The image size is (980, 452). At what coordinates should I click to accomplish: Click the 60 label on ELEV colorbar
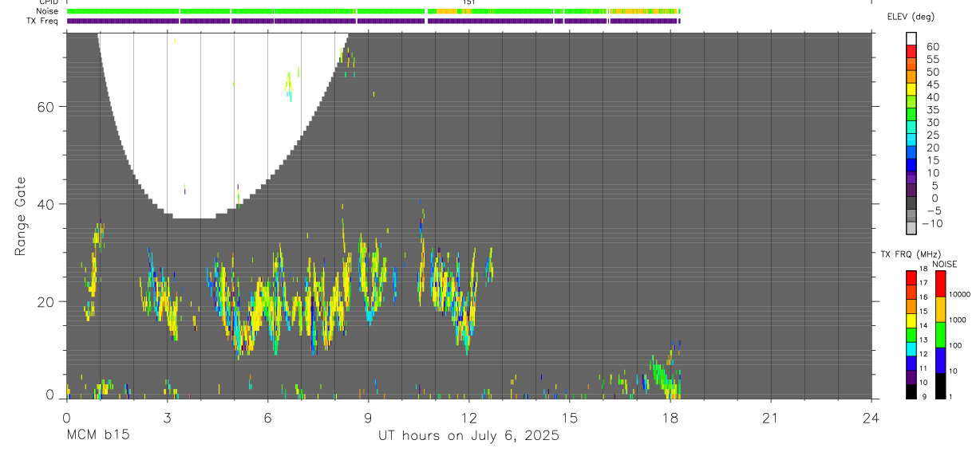(931, 46)
